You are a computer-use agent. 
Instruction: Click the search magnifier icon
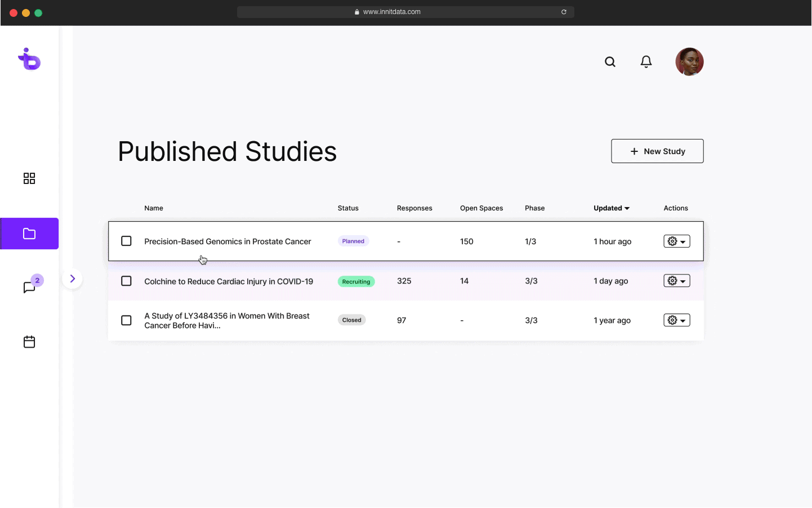point(610,62)
